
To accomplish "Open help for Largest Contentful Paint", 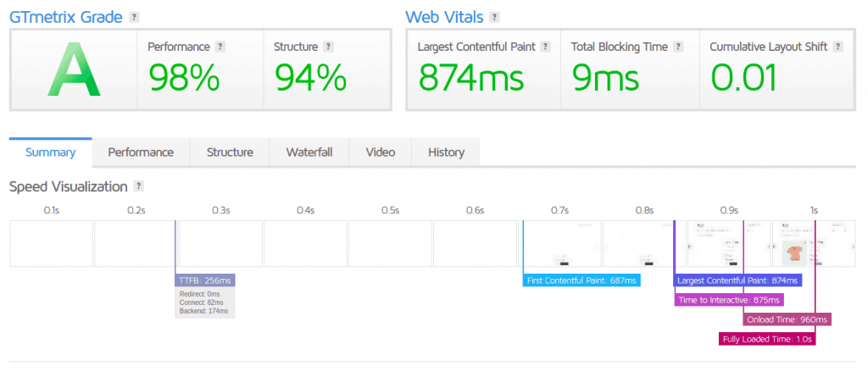I will point(545,47).
